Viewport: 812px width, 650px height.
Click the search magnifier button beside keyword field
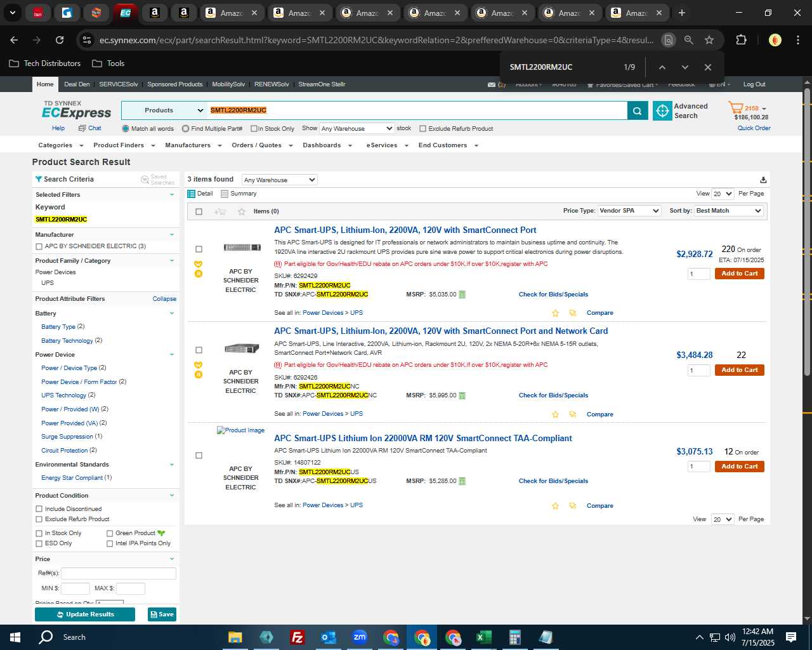pyautogui.click(x=637, y=110)
